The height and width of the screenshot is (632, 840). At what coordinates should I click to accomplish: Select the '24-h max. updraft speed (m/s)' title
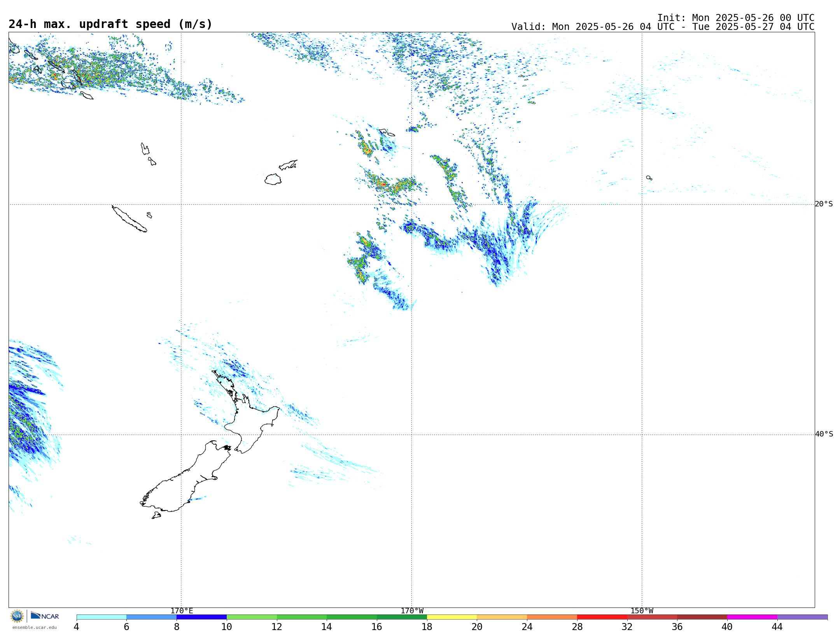[110, 24]
